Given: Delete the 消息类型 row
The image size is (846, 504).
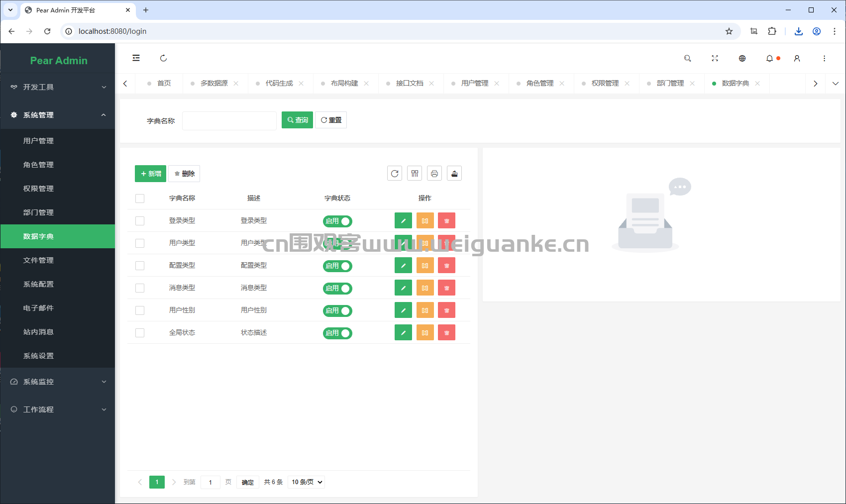Looking at the screenshot, I should 446,288.
